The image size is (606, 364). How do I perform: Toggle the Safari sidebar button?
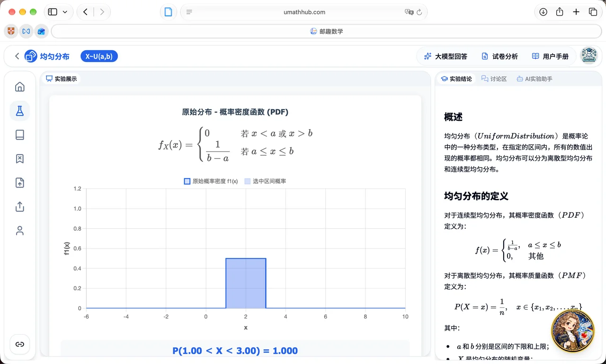click(53, 12)
